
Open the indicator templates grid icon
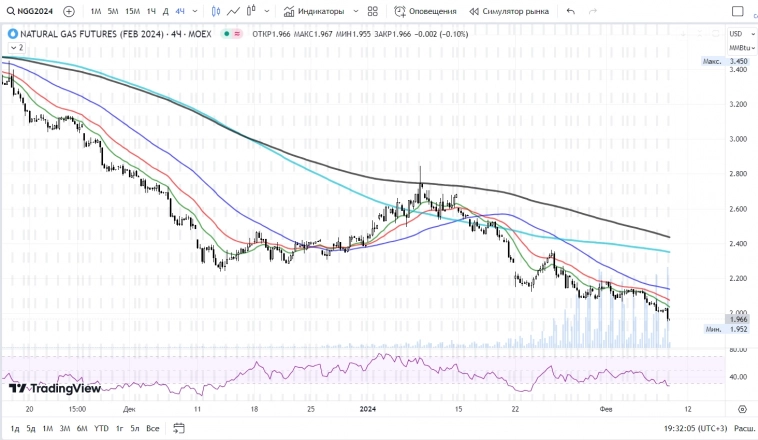tap(373, 11)
